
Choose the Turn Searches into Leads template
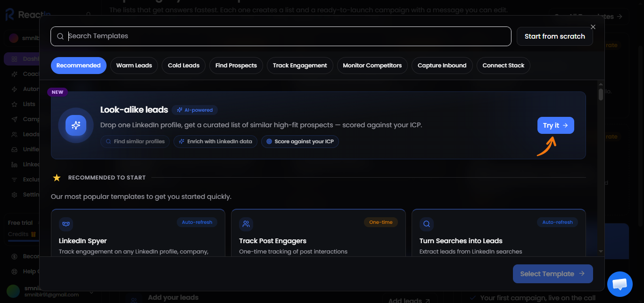point(499,233)
